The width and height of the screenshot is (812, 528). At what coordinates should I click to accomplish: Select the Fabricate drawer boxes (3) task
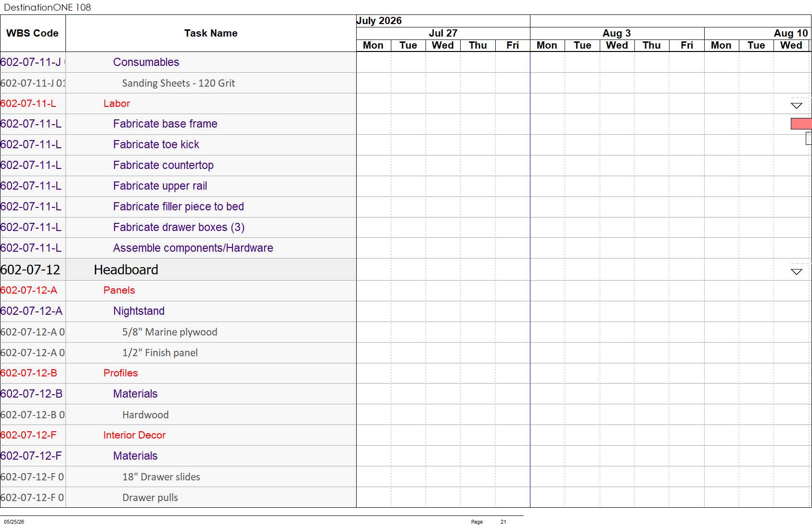click(x=179, y=227)
